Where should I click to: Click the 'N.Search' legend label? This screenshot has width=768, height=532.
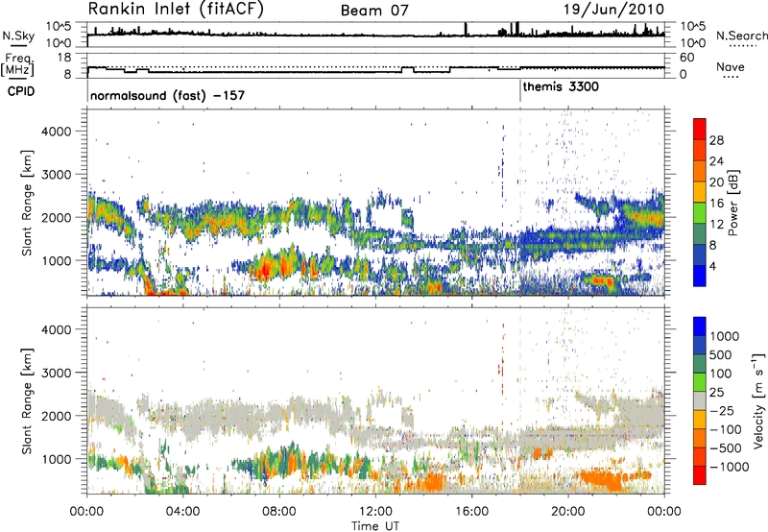(x=741, y=36)
